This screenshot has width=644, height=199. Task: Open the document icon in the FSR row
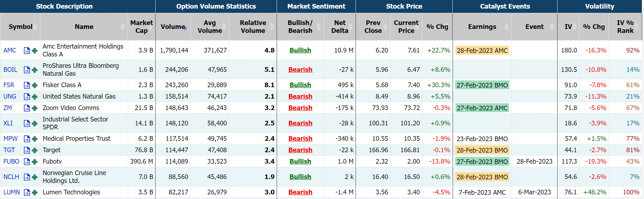coord(27,85)
